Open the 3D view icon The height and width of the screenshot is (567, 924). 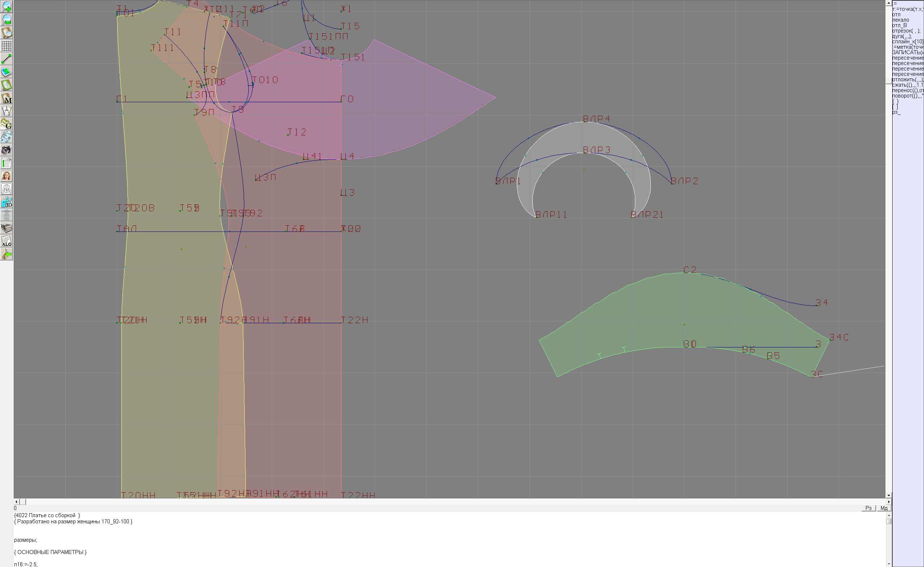pos(6,202)
